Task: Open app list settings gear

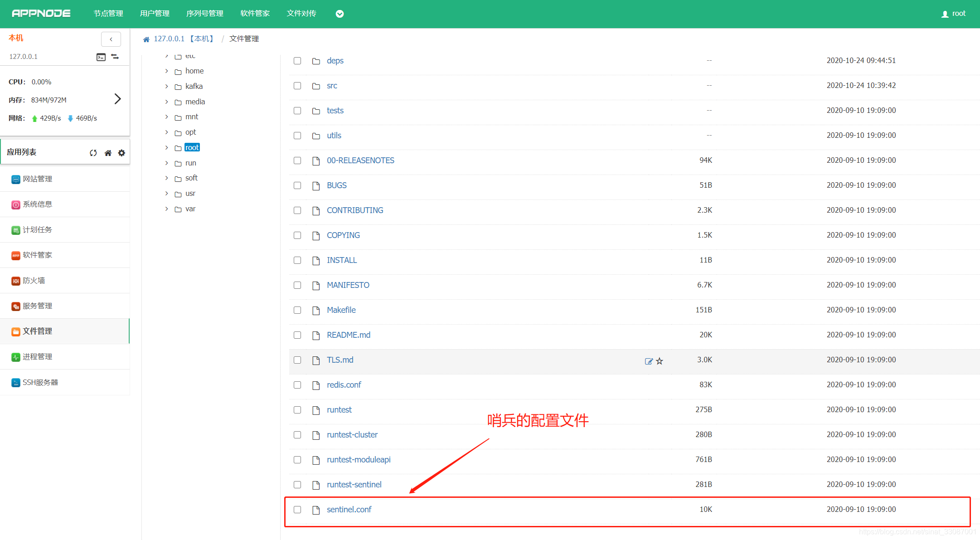Action: click(121, 153)
